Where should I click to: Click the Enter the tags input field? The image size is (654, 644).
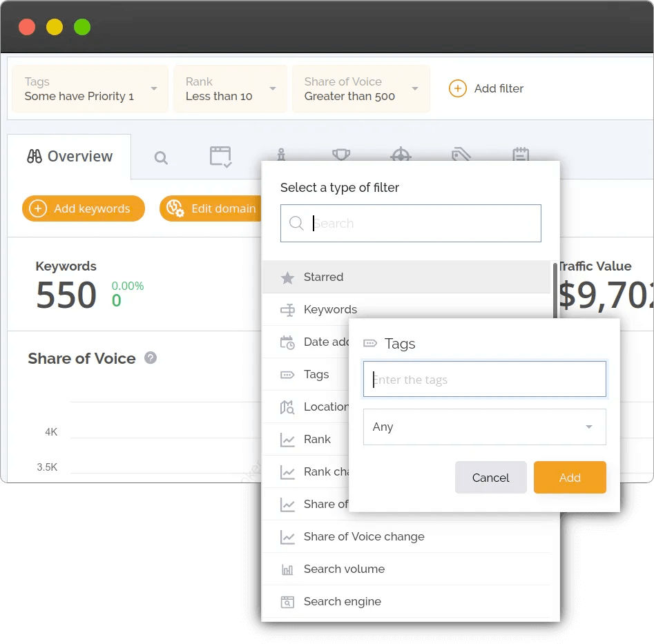(484, 379)
